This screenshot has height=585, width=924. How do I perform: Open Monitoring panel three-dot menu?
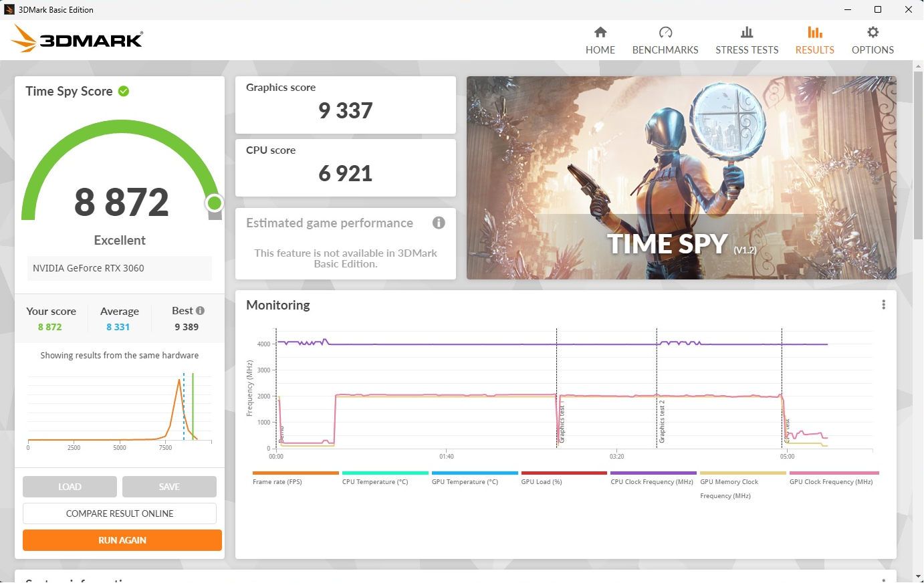883,305
